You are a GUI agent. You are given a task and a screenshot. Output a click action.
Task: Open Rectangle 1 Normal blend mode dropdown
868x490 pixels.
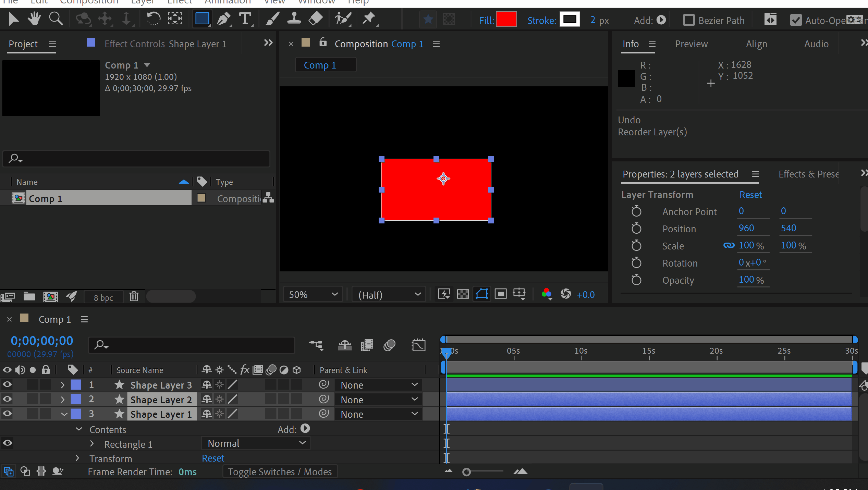pos(256,443)
